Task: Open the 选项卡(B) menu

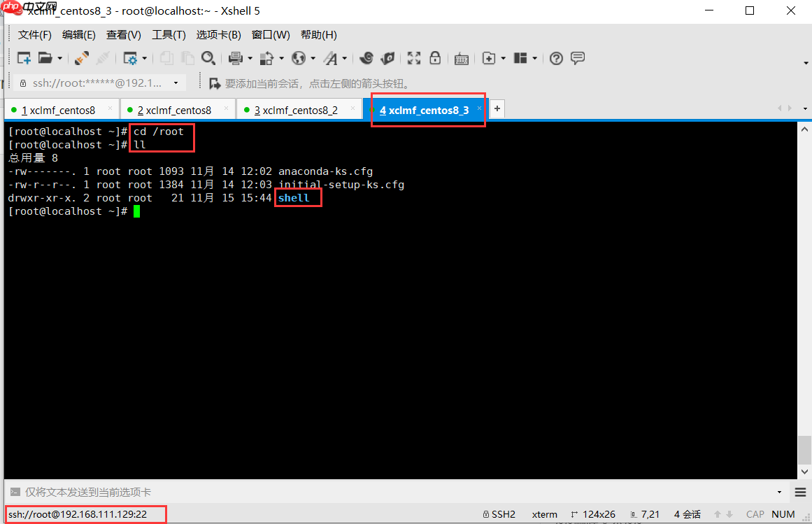Action: click(x=218, y=35)
